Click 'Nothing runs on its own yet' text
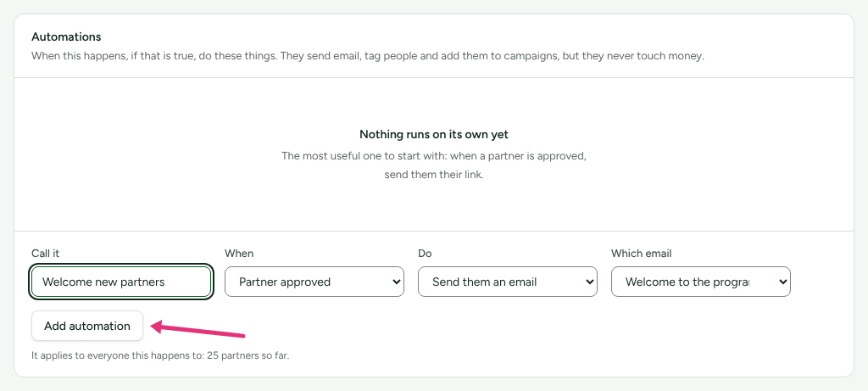The width and height of the screenshot is (868, 391). (x=434, y=134)
